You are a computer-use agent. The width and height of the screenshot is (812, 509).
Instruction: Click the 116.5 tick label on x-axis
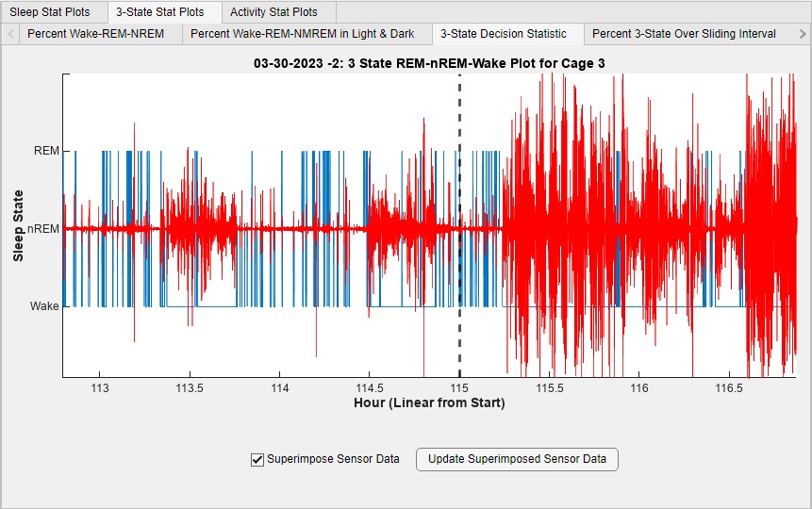click(x=729, y=388)
